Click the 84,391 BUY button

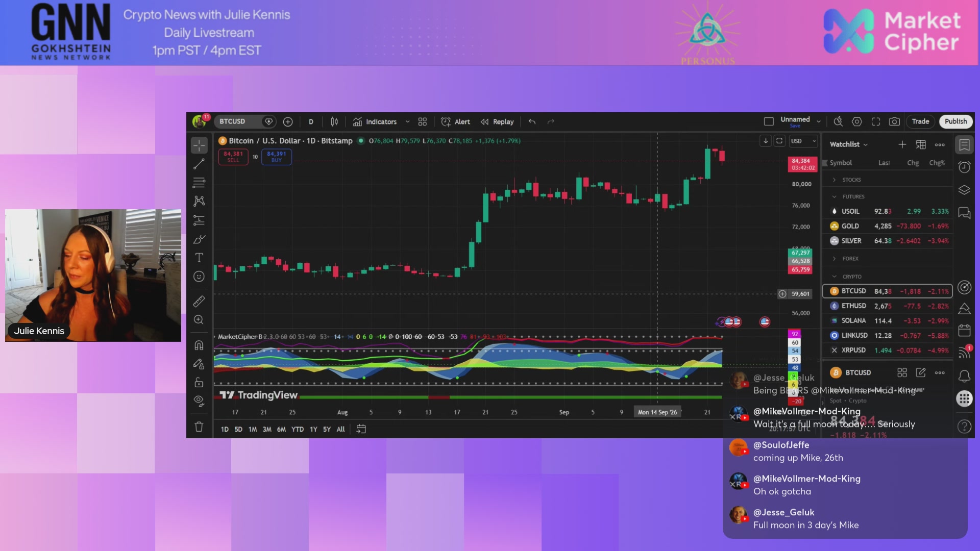coord(277,157)
